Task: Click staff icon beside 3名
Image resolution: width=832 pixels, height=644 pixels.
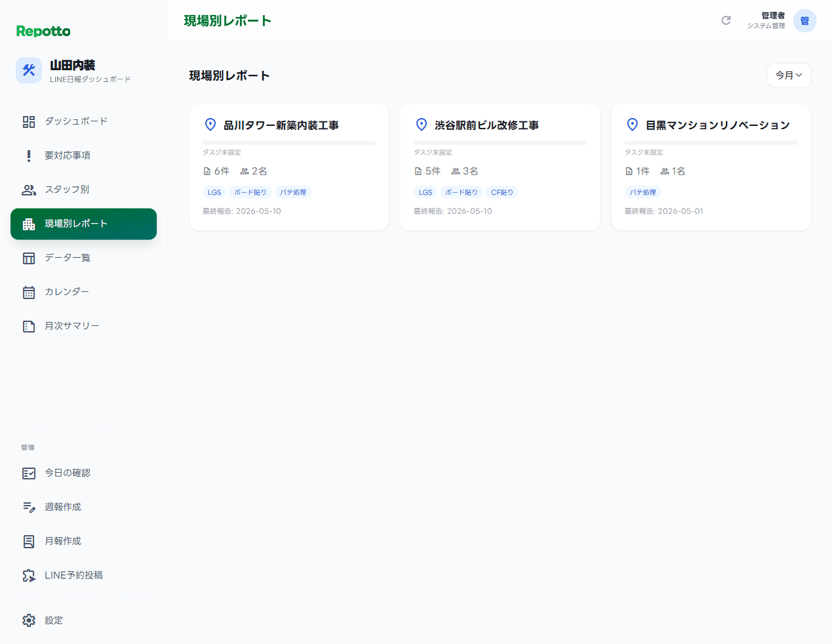Action: [x=456, y=171]
